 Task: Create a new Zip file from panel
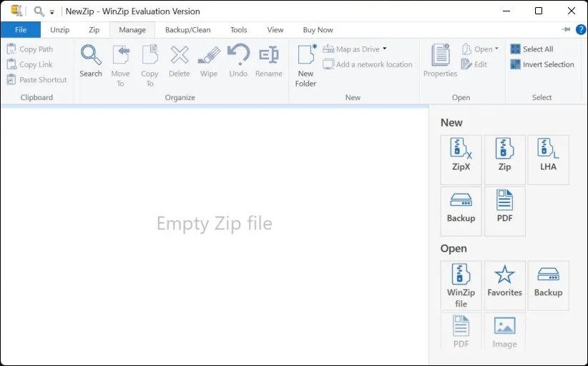tap(505, 159)
